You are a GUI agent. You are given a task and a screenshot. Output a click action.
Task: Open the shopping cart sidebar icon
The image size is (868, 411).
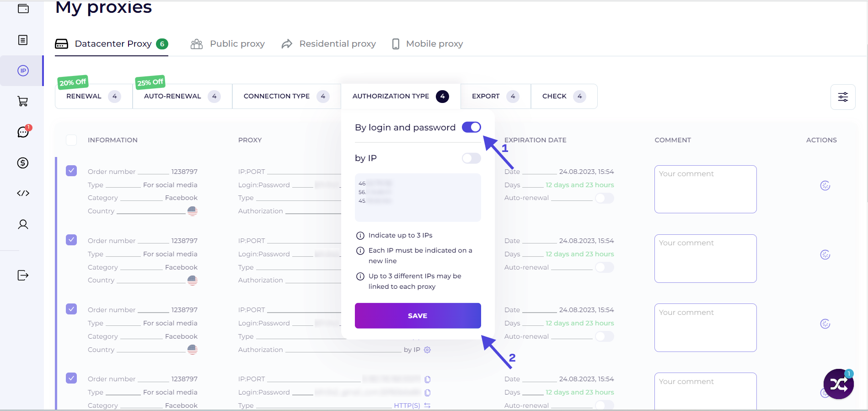23,101
